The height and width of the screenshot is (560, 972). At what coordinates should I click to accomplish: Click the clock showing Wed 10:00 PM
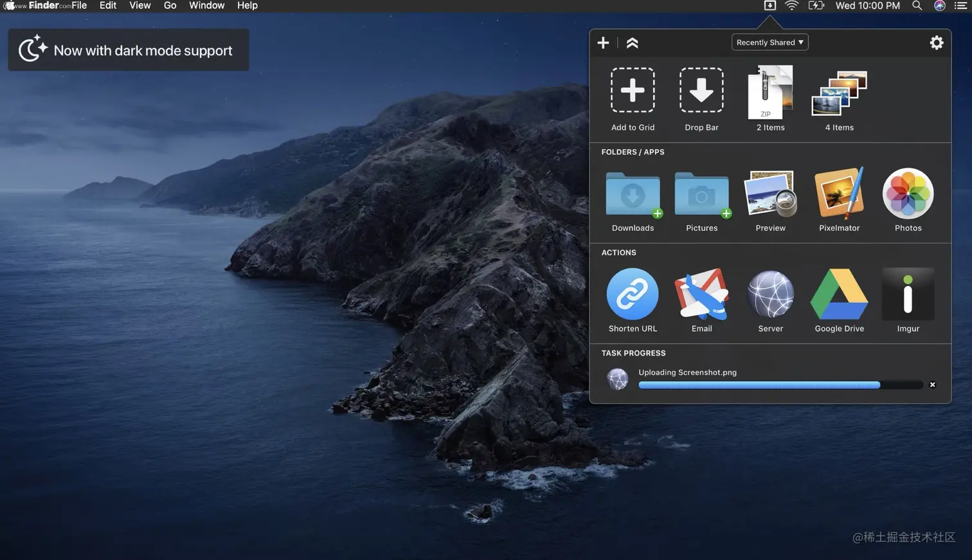[867, 6]
